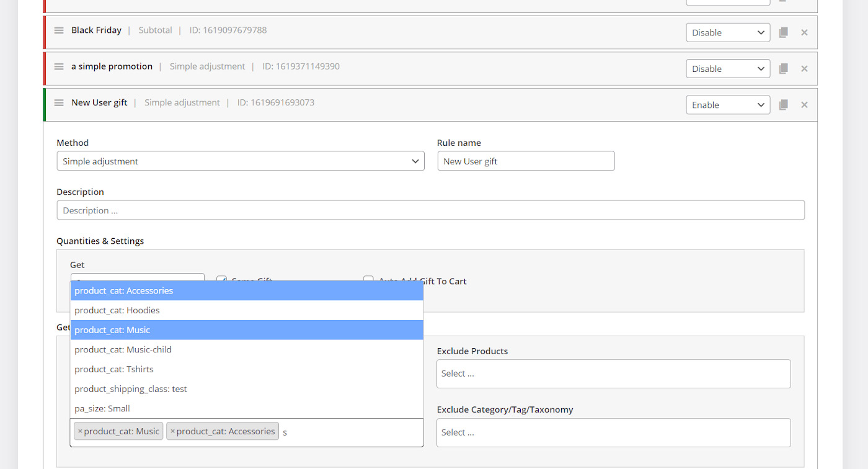Delete the Black Friday rule

pos(804,33)
